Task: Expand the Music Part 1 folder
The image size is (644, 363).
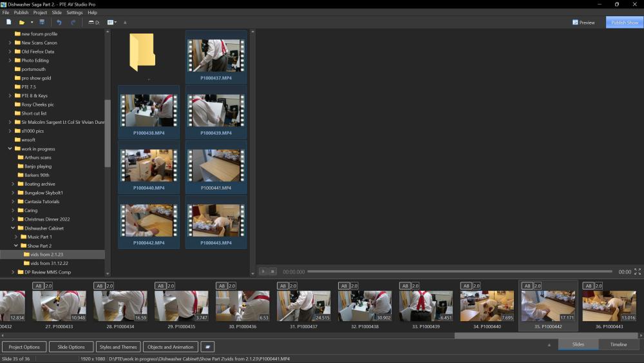Action: tap(16, 237)
